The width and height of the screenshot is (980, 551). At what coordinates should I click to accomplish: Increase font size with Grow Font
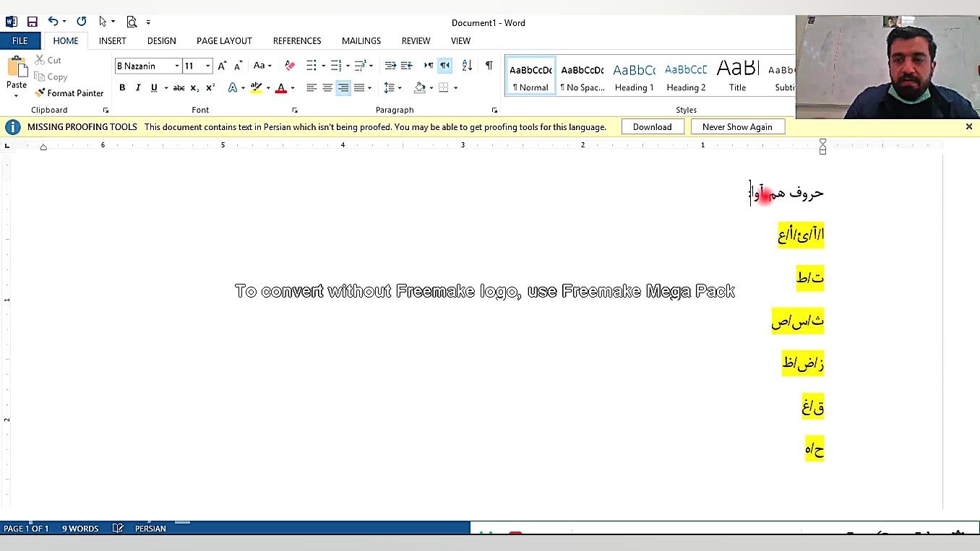coord(222,66)
